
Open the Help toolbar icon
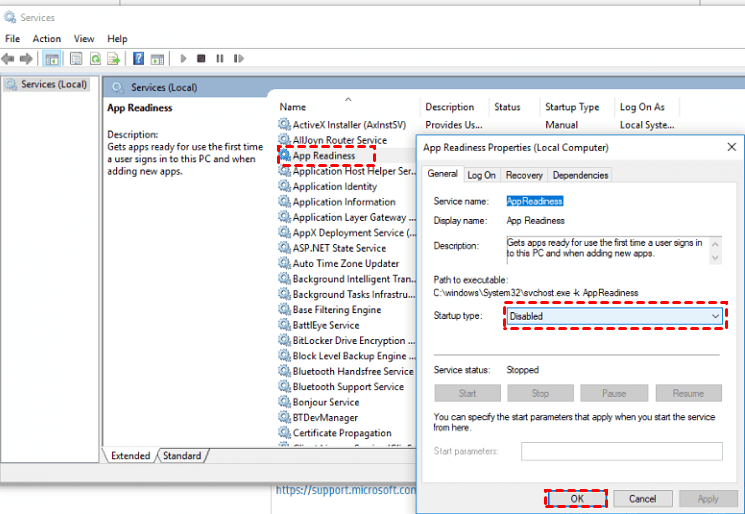click(138, 58)
